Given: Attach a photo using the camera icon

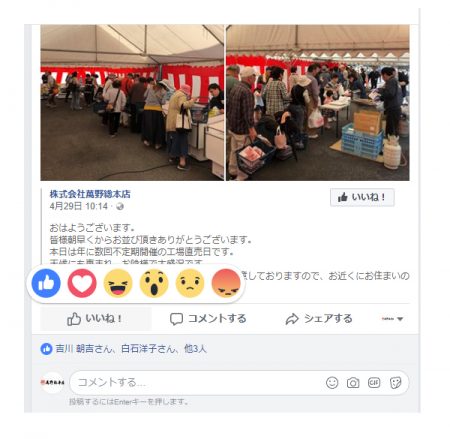Looking at the screenshot, I should coord(353,383).
